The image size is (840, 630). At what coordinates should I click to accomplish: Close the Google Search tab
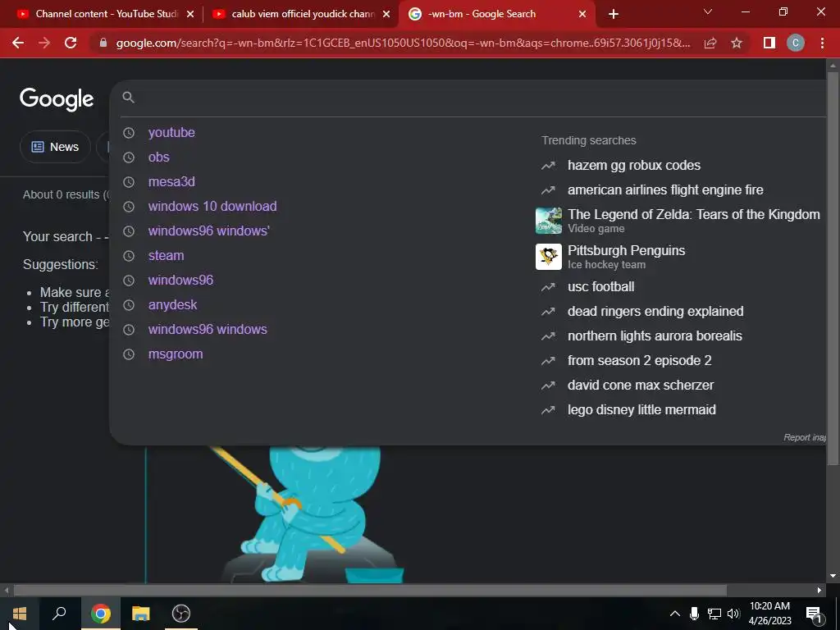[x=582, y=14]
